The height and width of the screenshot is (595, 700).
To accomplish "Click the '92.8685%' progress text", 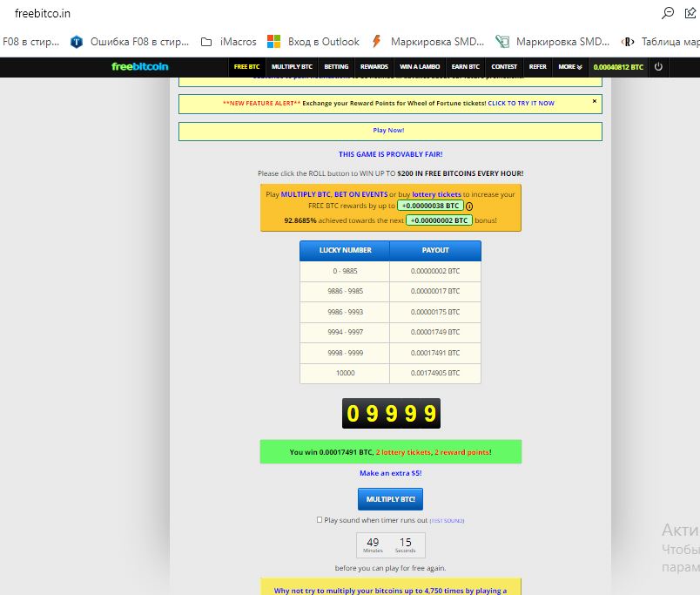I will (x=300, y=220).
